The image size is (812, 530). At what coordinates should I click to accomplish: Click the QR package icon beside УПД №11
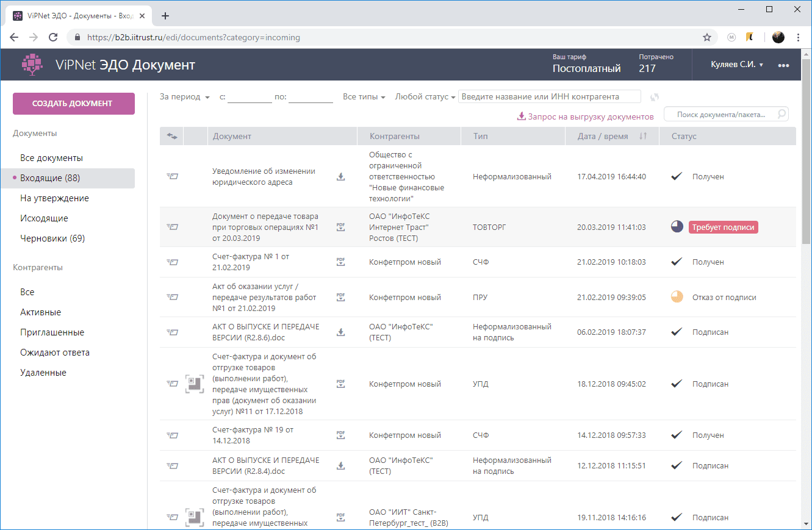click(195, 384)
